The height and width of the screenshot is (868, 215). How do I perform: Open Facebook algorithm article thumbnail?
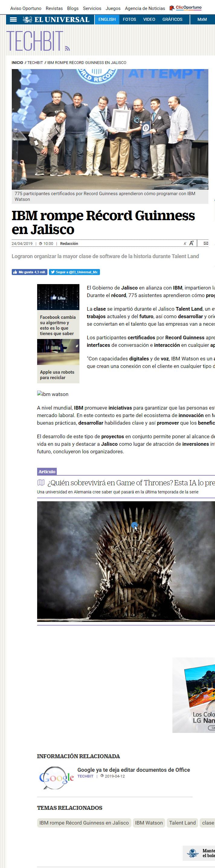coord(58,297)
